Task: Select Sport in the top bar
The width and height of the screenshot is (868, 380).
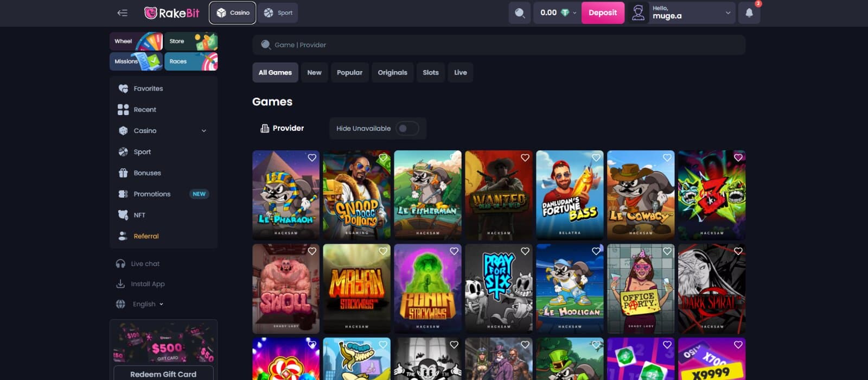Action: tap(278, 13)
